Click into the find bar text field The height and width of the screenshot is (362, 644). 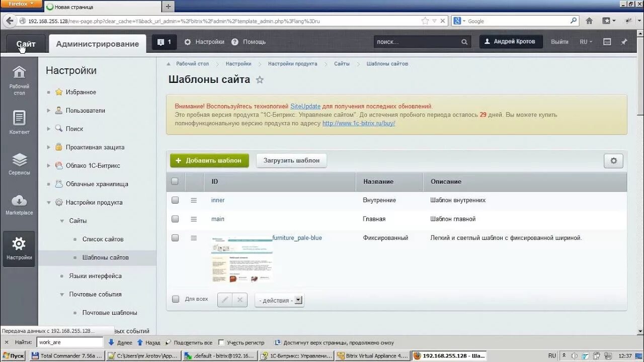70,342
